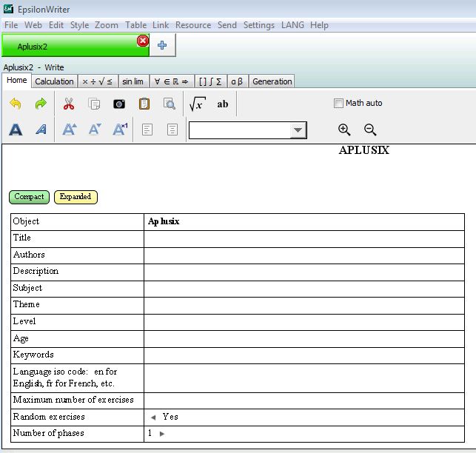Image resolution: width=476 pixels, height=453 pixels.
Task: Click the ab text mode icon
Action: 223,104
